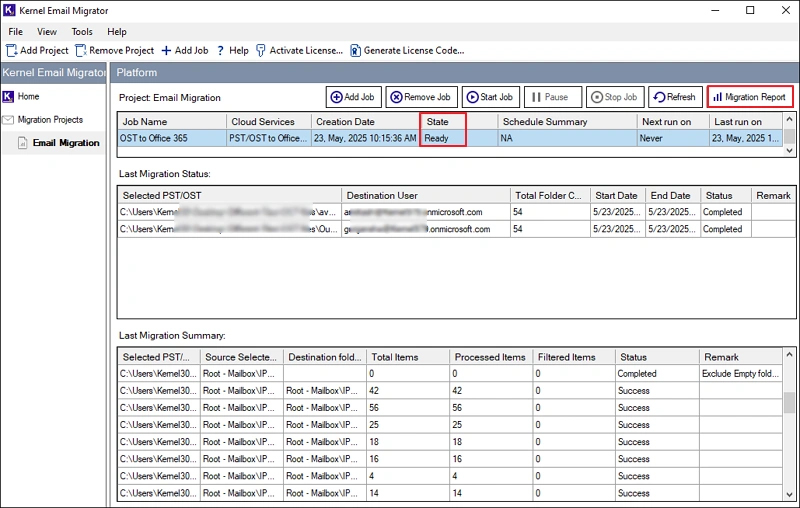This screenshot has height=508, width=800.
Task: Click the Remove Job button
Action: (x=421, y=97)
